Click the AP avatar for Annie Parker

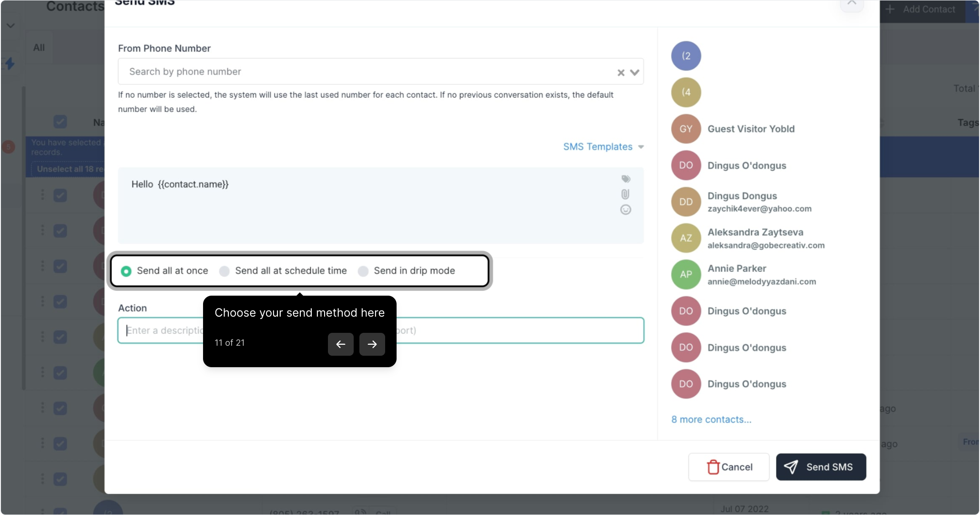tap(685, 274)
